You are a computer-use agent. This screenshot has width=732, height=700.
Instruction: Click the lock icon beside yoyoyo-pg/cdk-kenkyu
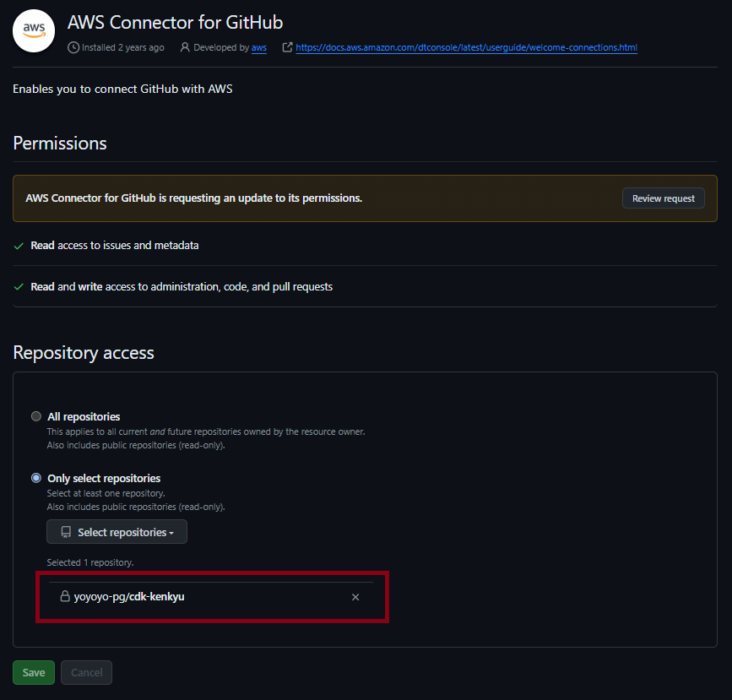[65, 596]
